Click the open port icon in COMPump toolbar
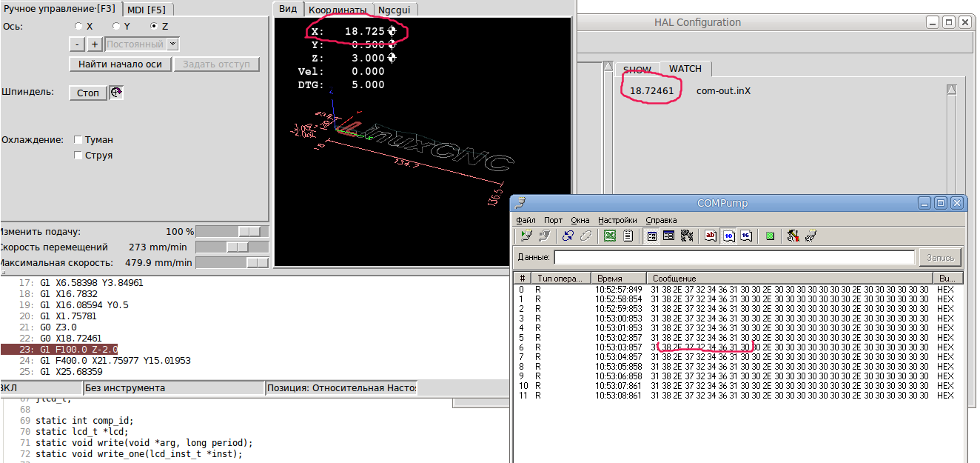This screenshot has height=463, width=980. coord(526,236)
